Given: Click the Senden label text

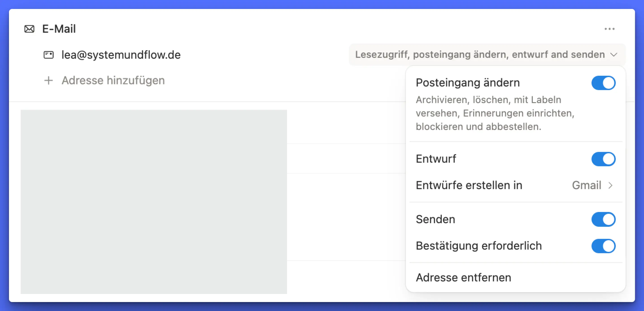Looking at the screenshot, I should tap(435, 219).
